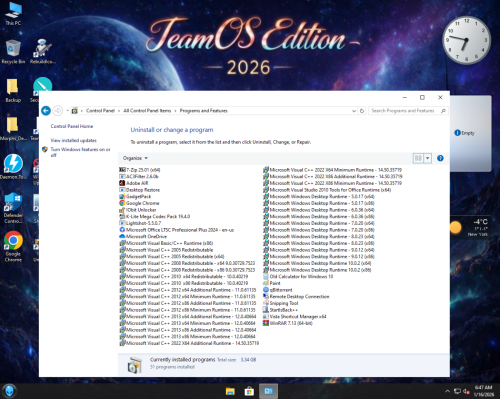Open Control Panel Home link
Viewport: 500px width, 399px height.
coord(72,126)
